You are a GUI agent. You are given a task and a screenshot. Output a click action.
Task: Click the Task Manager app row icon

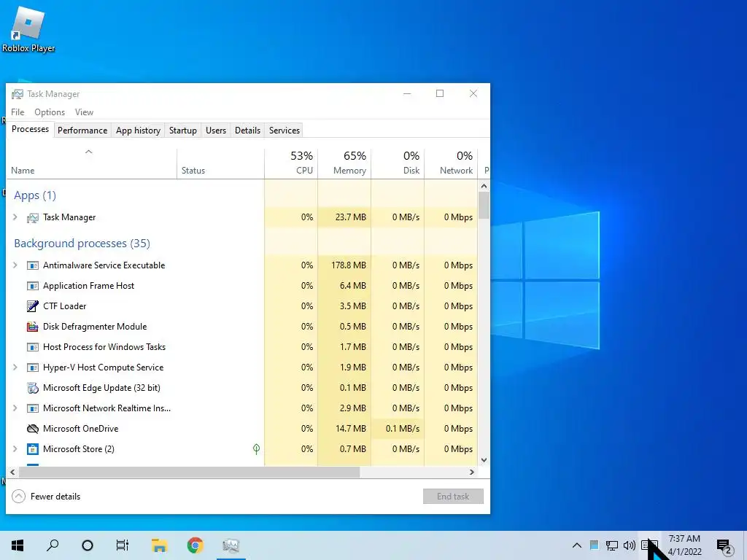coord(32,217)
